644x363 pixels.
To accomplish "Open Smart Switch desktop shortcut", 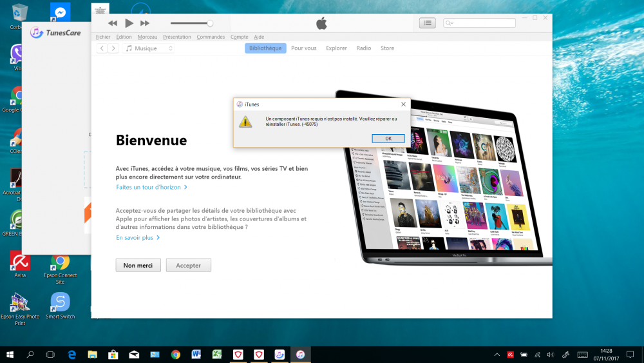I will 60,302.
